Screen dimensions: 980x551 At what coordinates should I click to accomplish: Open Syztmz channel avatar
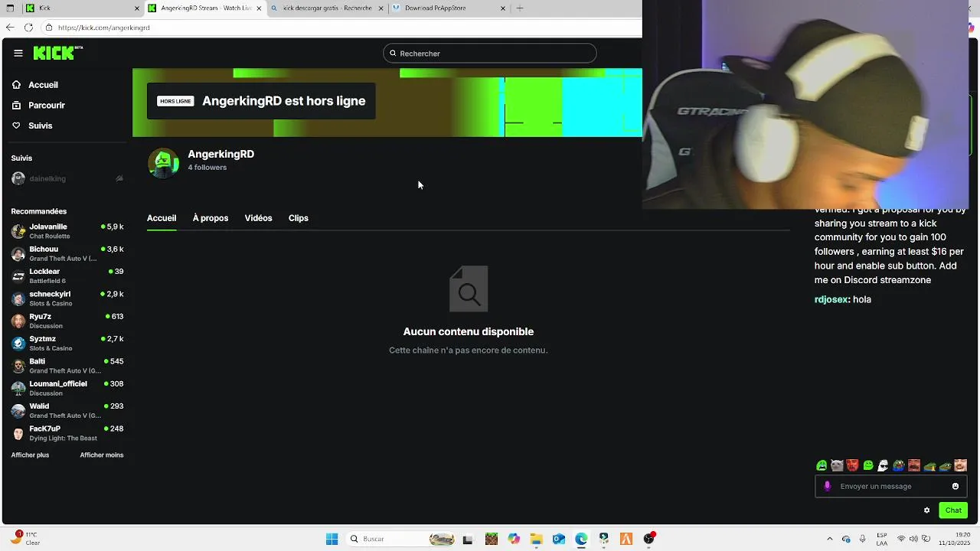(x=18, y=344)
